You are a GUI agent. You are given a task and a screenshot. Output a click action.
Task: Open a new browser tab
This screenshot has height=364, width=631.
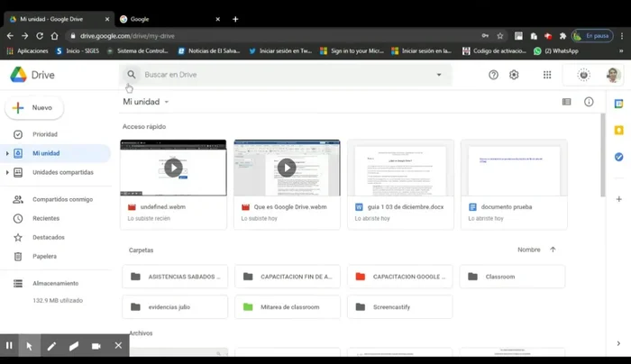(235, 19)
